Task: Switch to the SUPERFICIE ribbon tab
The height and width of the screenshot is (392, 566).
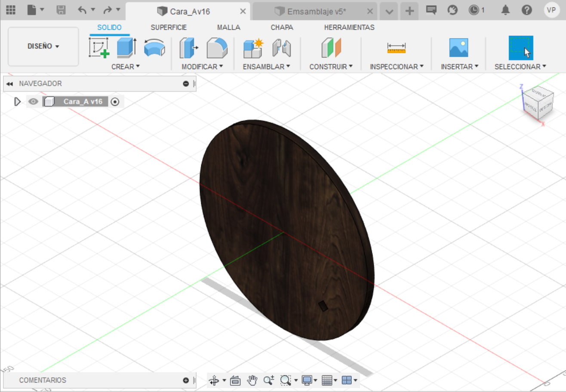Action: 169,27
